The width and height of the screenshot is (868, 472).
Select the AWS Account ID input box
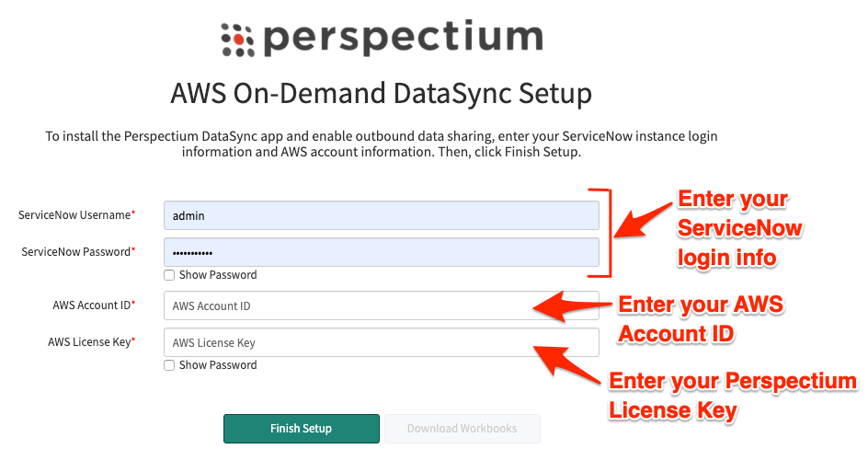pos(382,305)
